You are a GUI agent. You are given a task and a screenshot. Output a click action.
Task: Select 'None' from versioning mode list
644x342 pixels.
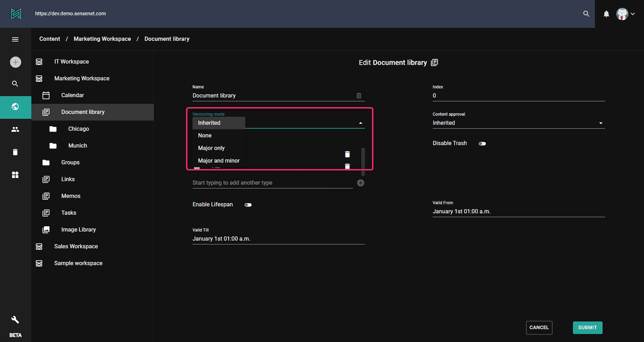point(205,135)
